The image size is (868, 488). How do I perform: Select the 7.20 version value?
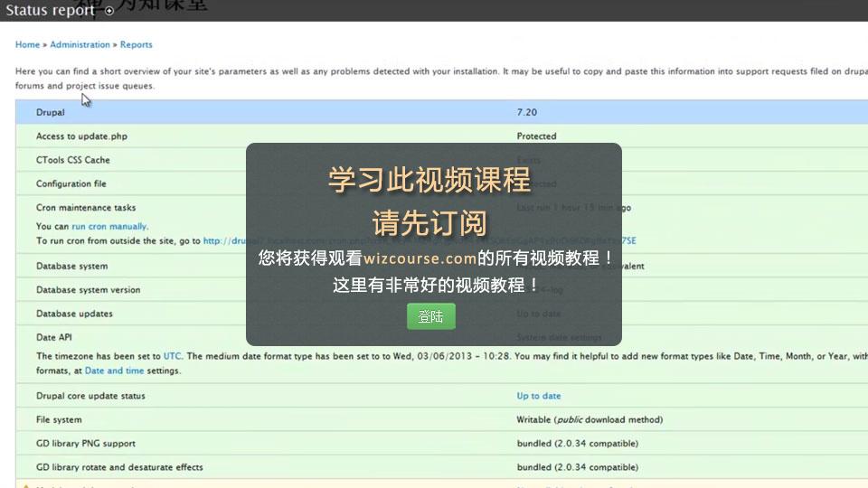tap(527, 112)
